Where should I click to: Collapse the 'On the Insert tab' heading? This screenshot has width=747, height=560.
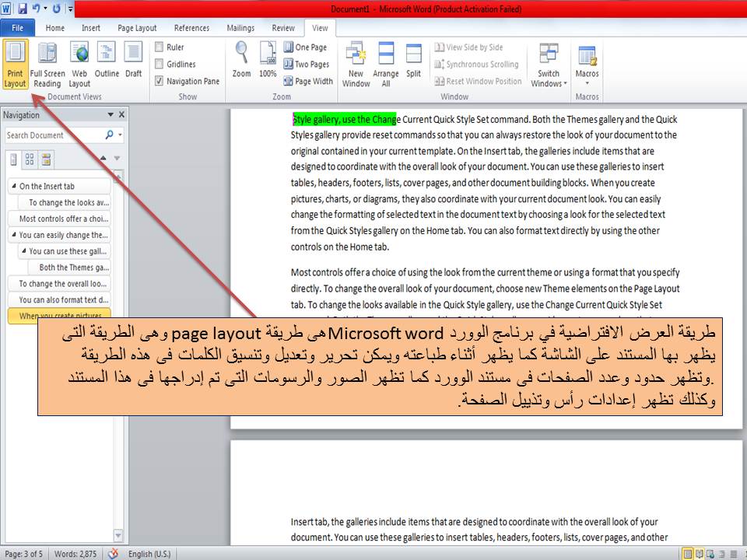(x=14, y=186)
